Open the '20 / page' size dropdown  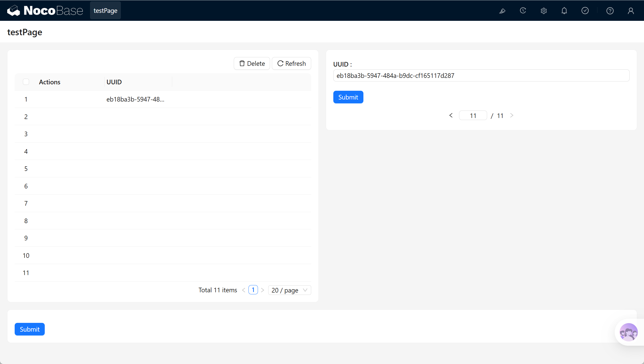pos(290,290)
